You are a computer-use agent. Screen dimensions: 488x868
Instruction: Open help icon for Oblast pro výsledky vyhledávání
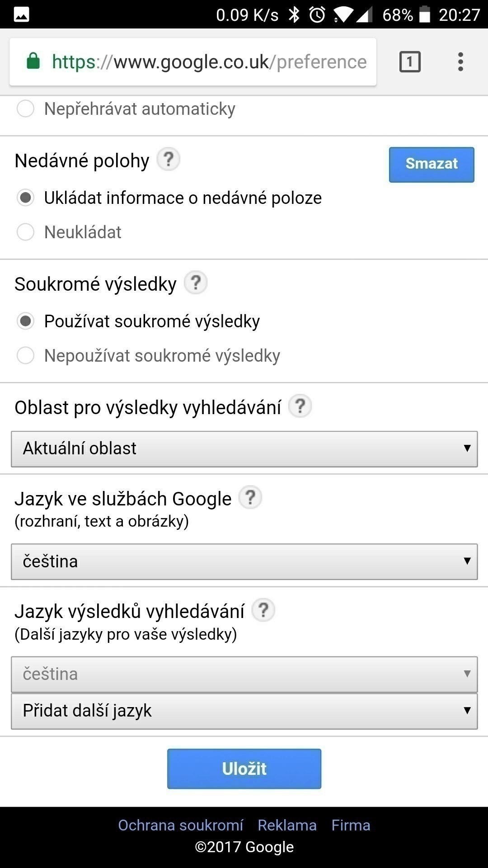(x=300, y=406)
